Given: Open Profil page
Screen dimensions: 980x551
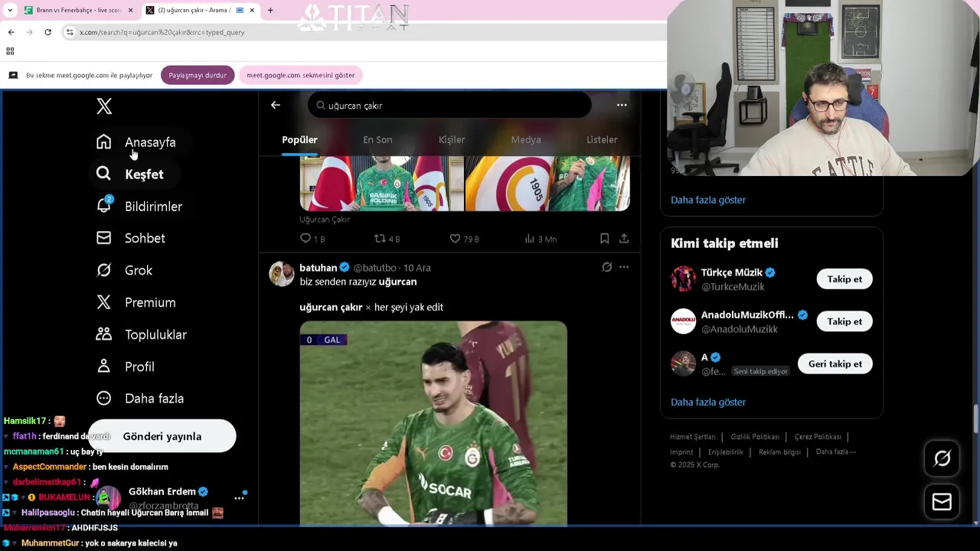Looking at the screenshot, I should point(125,367).
